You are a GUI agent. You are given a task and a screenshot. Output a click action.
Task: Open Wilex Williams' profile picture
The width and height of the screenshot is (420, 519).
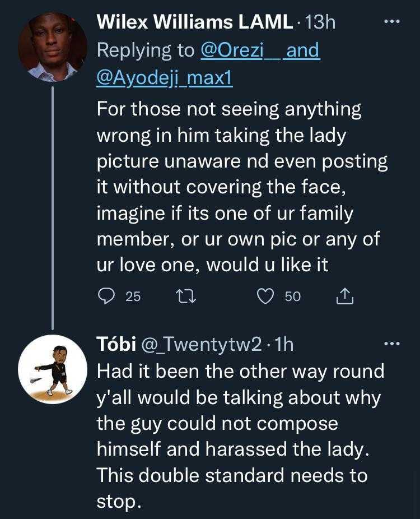[x=52, y=48]
